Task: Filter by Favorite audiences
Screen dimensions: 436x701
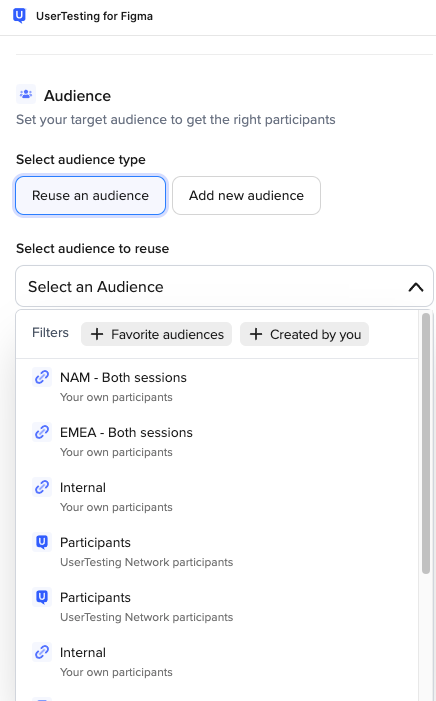Action: (157, 334)
